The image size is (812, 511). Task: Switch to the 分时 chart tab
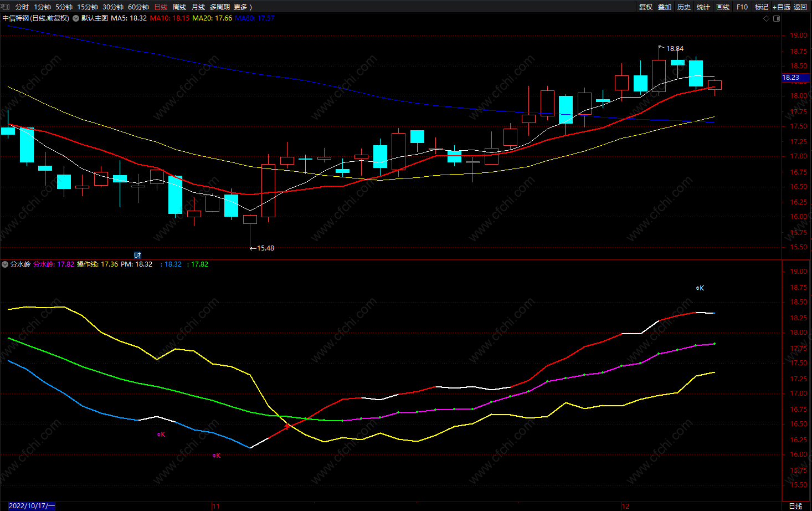[x=22, y=7]
